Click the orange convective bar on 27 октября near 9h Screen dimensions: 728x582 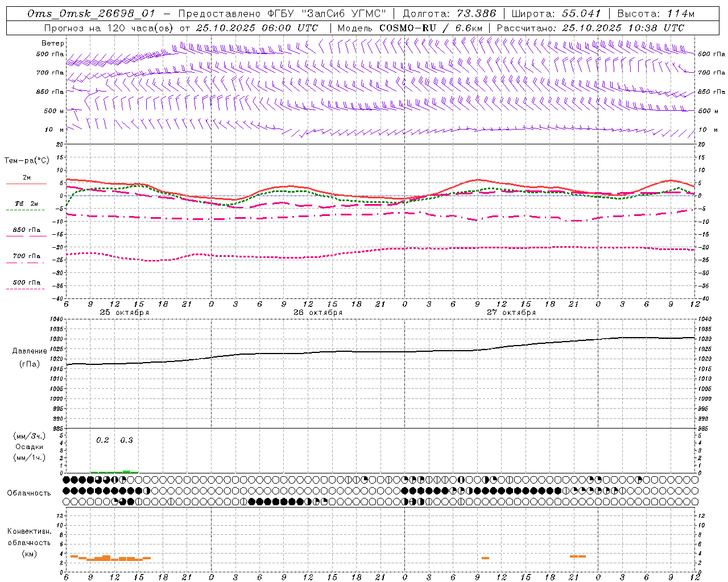coord(485,558)
